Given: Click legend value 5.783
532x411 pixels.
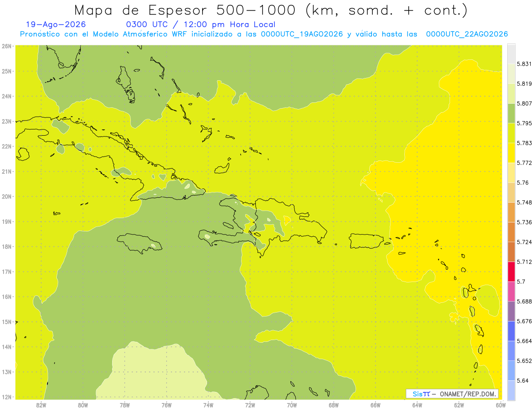Looking at the screenshot, I should [x=524, y=143].
